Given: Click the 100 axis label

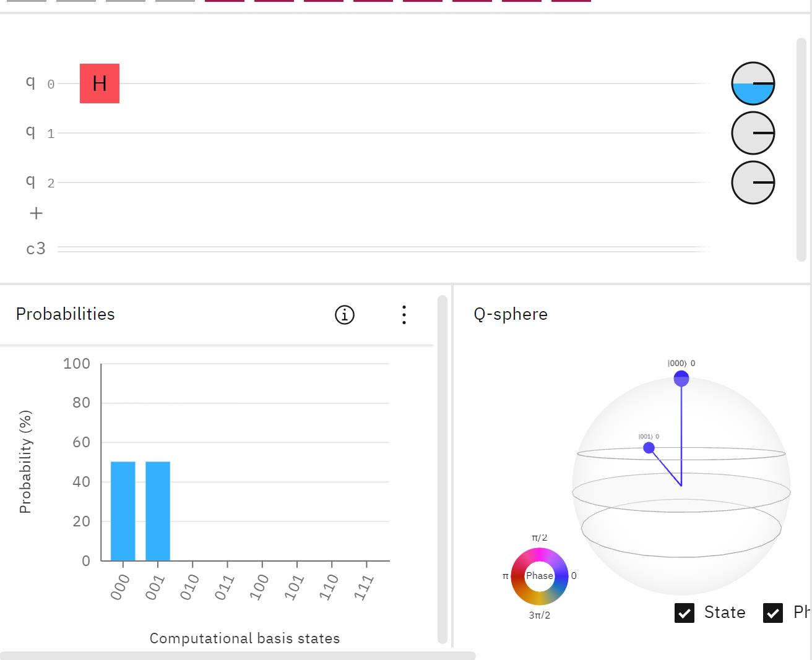Looking at the screenshot, I should pyautogui.click(x=259, y=587).
